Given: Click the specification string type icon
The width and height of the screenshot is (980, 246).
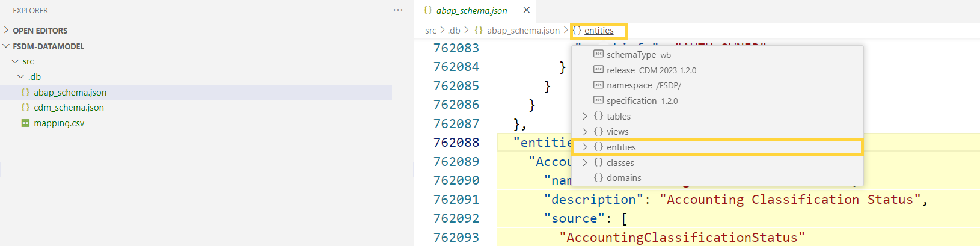Looking at the screenshot, I should pyautogui.click(x=598, y=101).
